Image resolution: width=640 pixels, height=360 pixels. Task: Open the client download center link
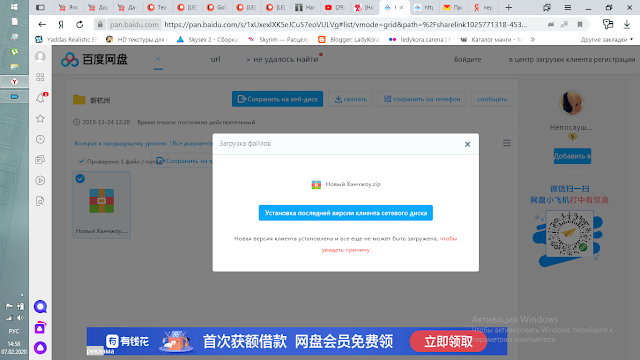click(571, 60)
